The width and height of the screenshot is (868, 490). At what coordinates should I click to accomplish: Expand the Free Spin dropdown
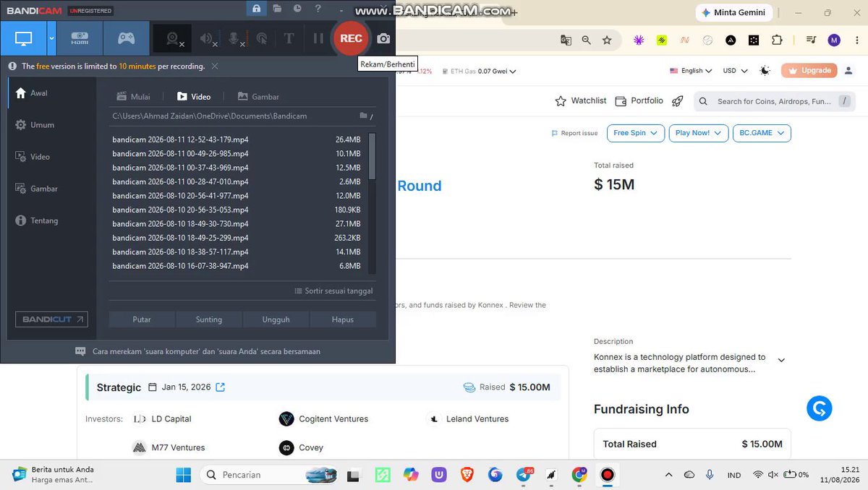click(x=635, y=133)
